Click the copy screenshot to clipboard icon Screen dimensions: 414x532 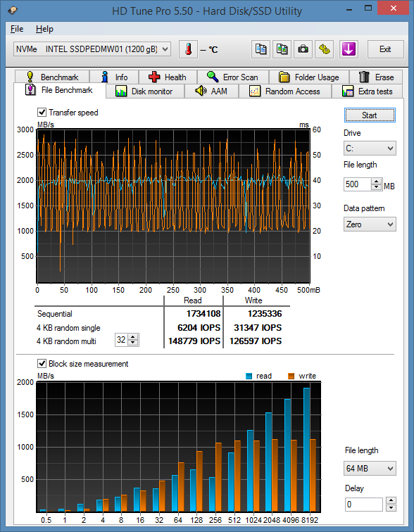pos(282,49)
